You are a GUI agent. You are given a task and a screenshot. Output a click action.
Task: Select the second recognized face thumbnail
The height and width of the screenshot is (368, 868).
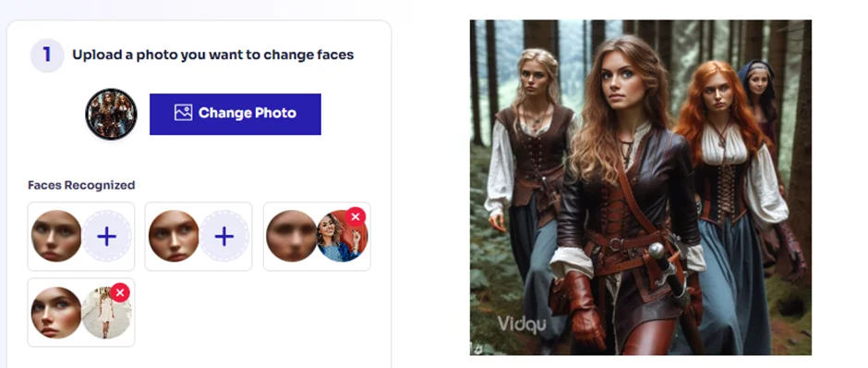tap(174, 236)
